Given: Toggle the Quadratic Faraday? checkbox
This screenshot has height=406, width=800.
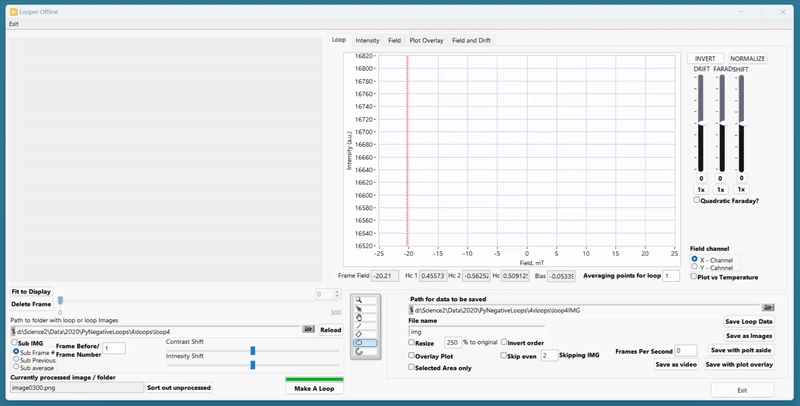Looking at the screenshot, I should pos(696,200).
